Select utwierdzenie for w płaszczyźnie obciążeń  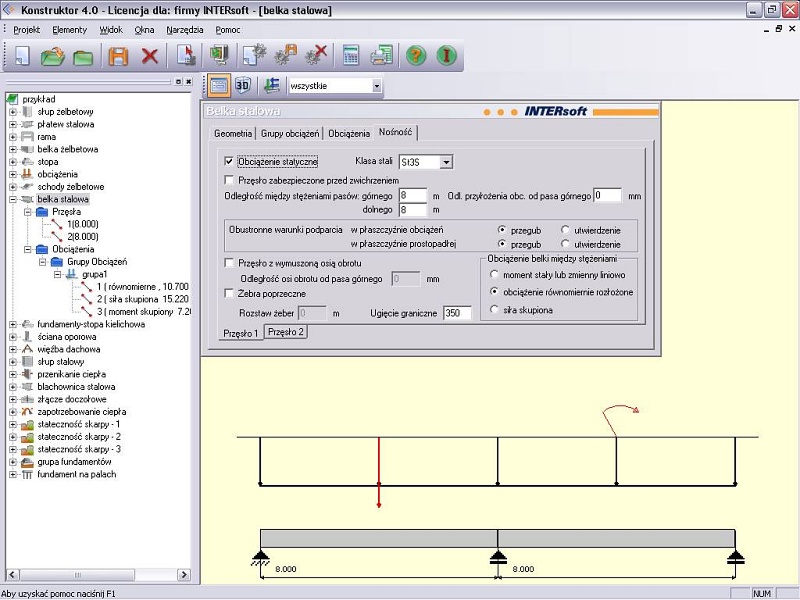coord(565,230)
